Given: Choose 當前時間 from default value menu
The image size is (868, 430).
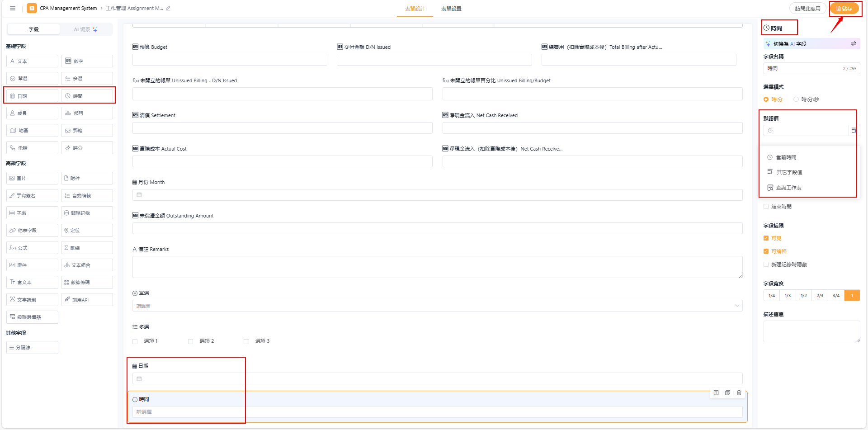Looking at the screenshot, I should click(786, 157).
